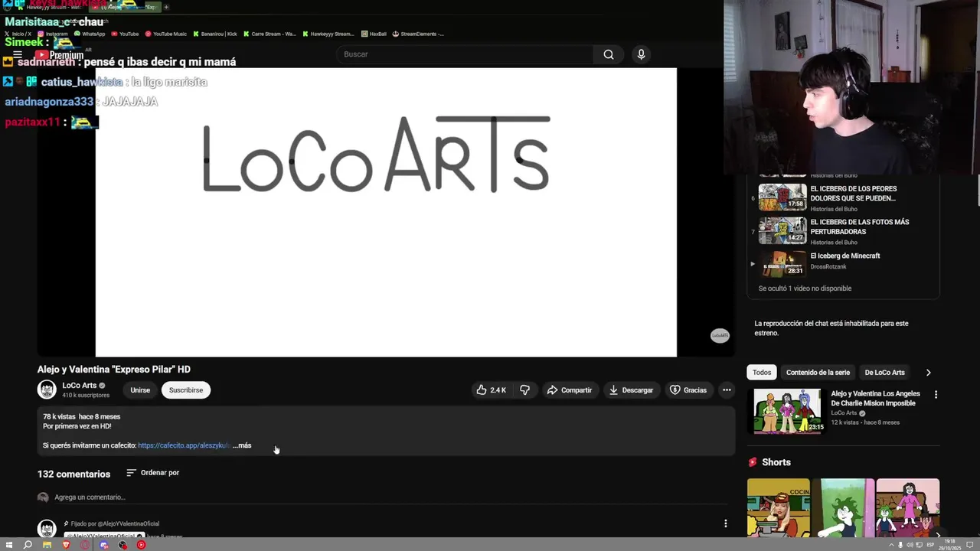Screen dimensions: 980x551
Task: Open Inicio / X bookmark
Action: coord(18,34)
